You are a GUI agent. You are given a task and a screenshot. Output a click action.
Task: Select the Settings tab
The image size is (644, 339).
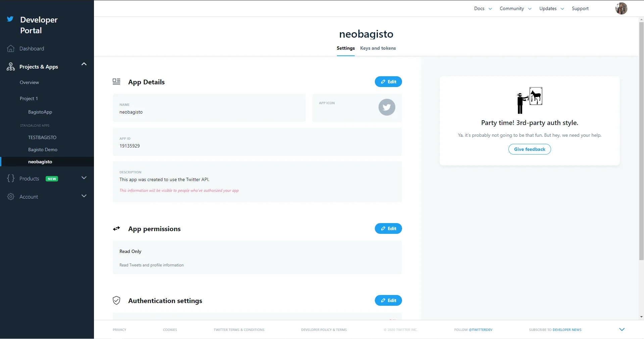tap(346, 48)
